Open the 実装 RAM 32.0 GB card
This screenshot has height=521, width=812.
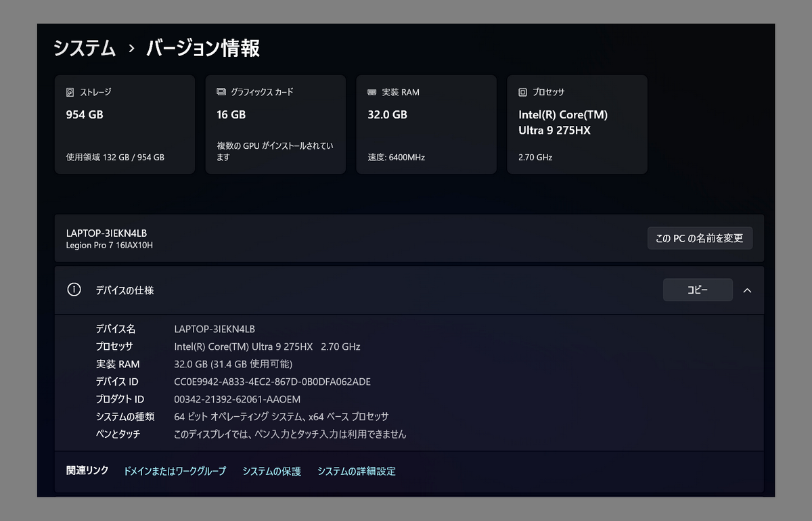pos(426,124)
